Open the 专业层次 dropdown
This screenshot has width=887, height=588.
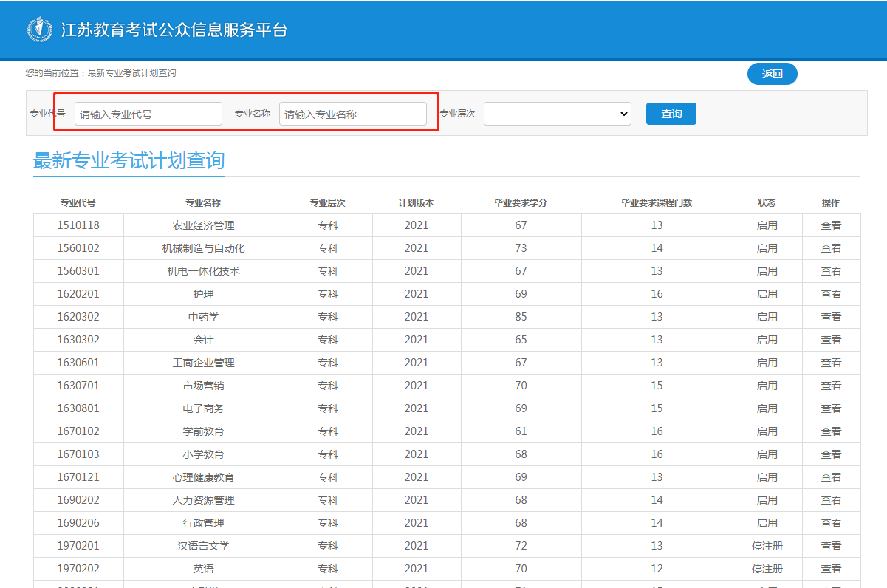point(557,114)
